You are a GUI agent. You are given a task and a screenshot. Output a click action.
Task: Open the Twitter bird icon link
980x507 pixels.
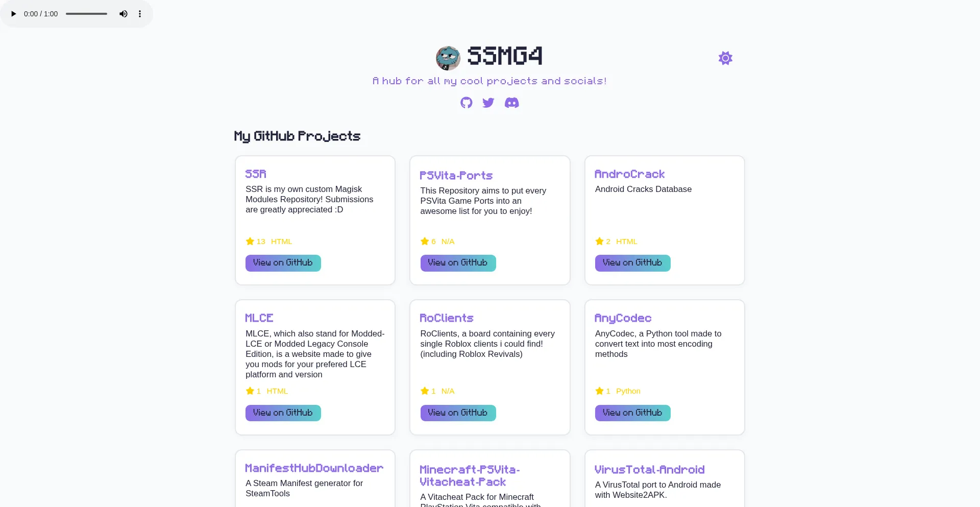tap(488, 103)
